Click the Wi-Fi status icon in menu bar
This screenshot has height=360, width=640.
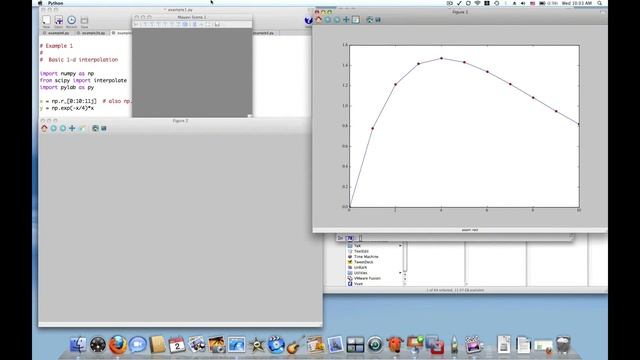coord(477,3)
